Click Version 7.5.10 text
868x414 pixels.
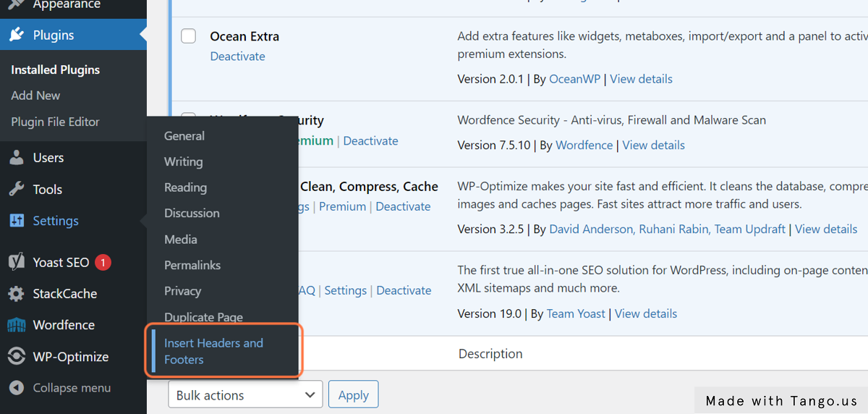point(494,145)
